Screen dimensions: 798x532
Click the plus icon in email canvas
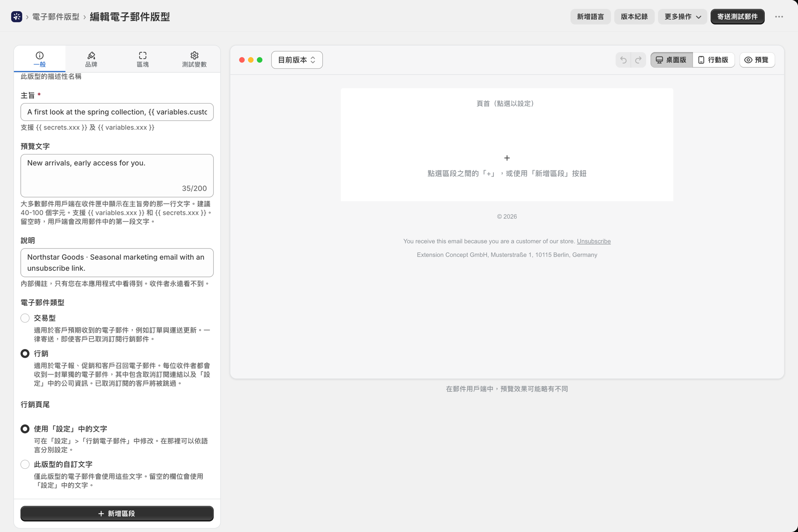click(x=507, y=158)
